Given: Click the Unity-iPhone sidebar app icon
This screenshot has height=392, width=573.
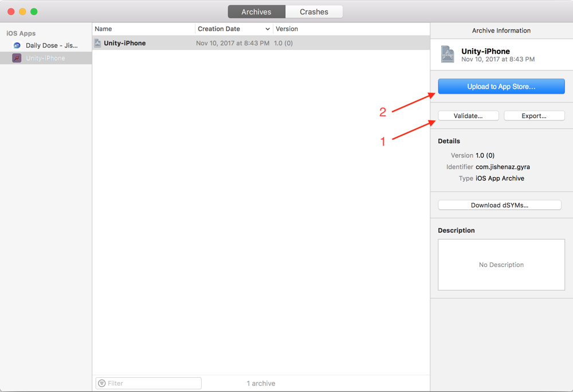Looking at the screenshot, I should pos(17,58).
